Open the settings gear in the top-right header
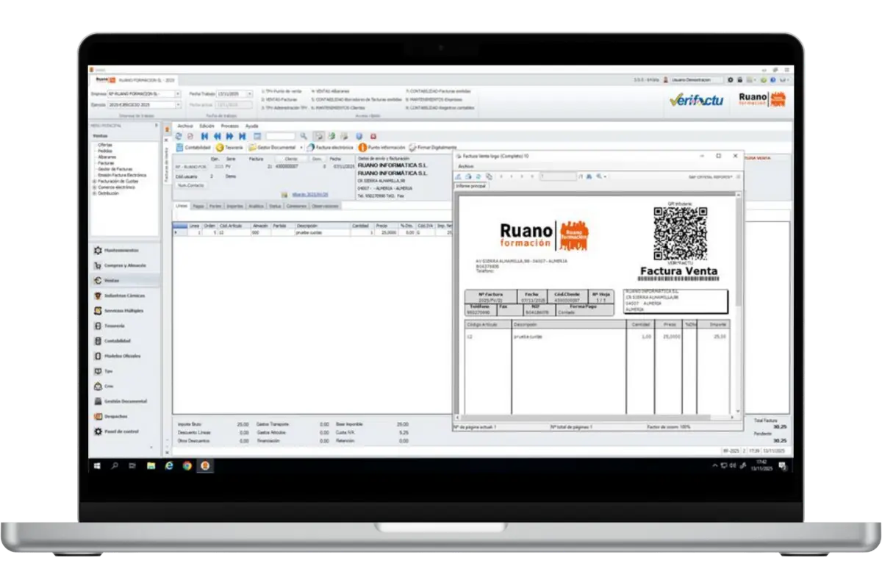This screenshot has height=588, width=882. click(x=730, y=80)
